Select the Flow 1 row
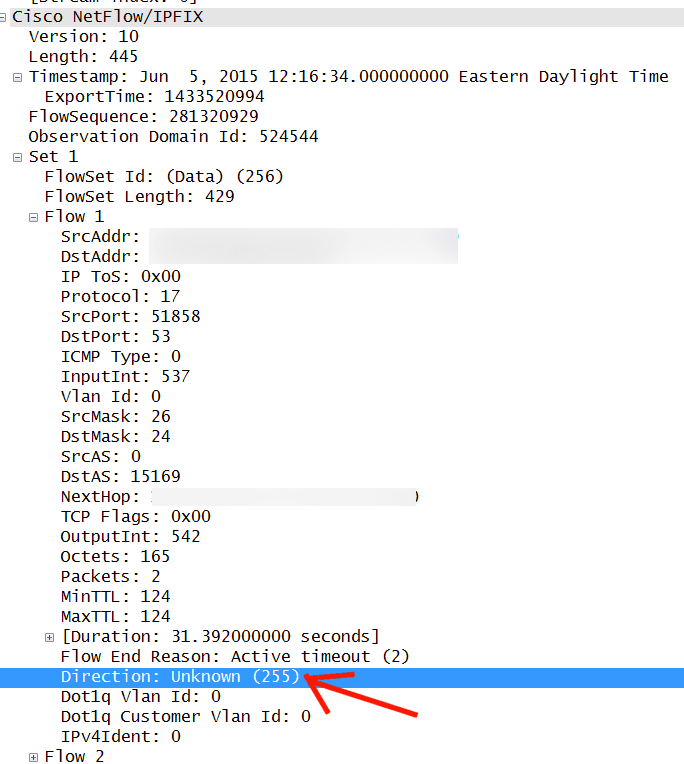 pyautogui.click(x=74, y=217)
